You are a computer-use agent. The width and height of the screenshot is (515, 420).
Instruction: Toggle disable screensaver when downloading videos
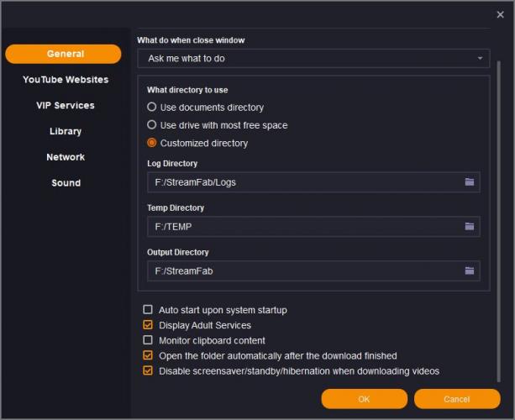click(x=149, y=370)
